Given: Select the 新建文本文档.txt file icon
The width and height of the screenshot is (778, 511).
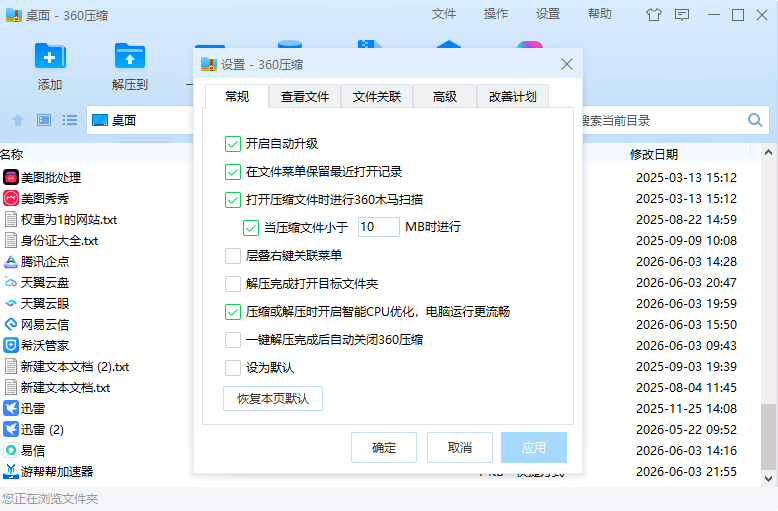Looking at the screenshot, I should coord(11,387).
